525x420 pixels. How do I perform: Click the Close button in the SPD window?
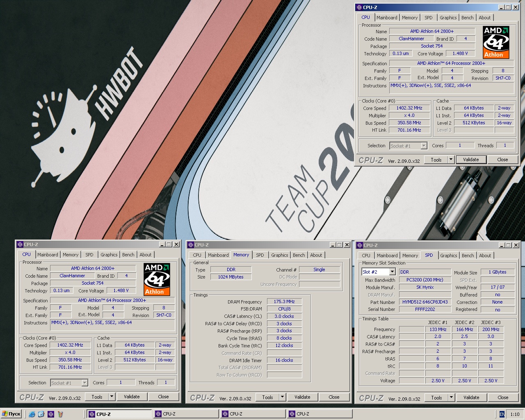503,397
